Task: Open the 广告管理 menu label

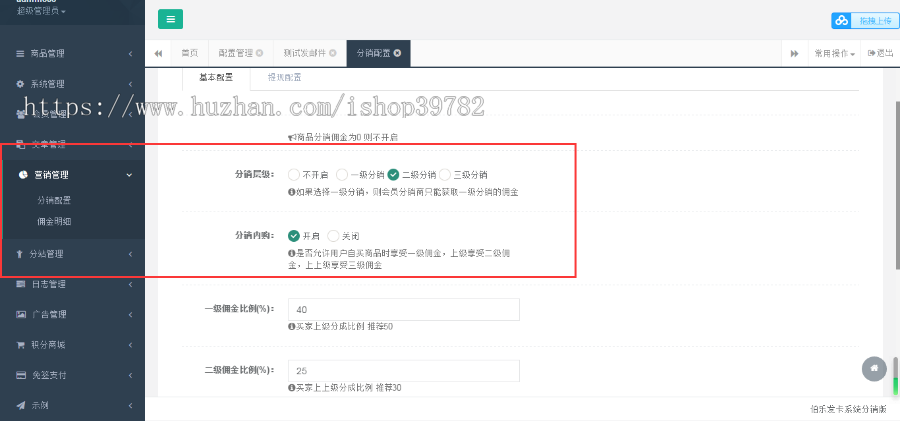Action: click(49, 314)
